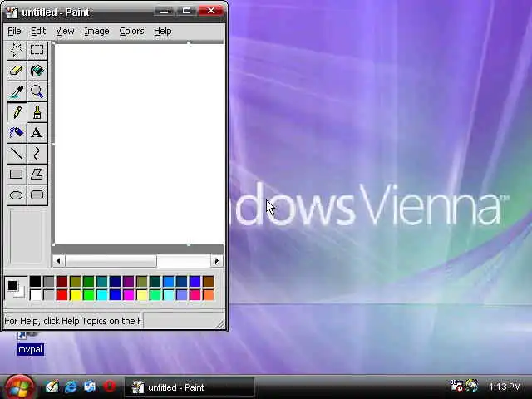Image resolution: width=532 pixels, height=399 pixels.
Task: Select the straight Line tool
Action: coord(17,153)
